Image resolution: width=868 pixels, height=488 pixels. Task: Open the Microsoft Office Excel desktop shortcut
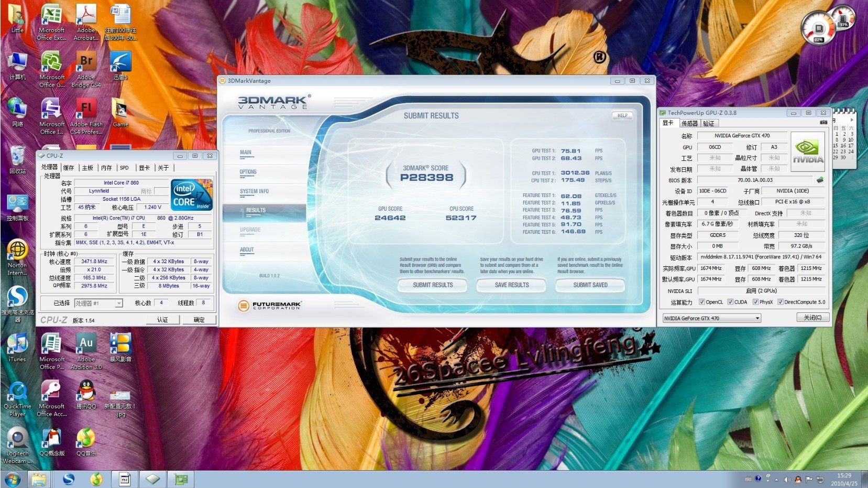[x=51, y=22]
